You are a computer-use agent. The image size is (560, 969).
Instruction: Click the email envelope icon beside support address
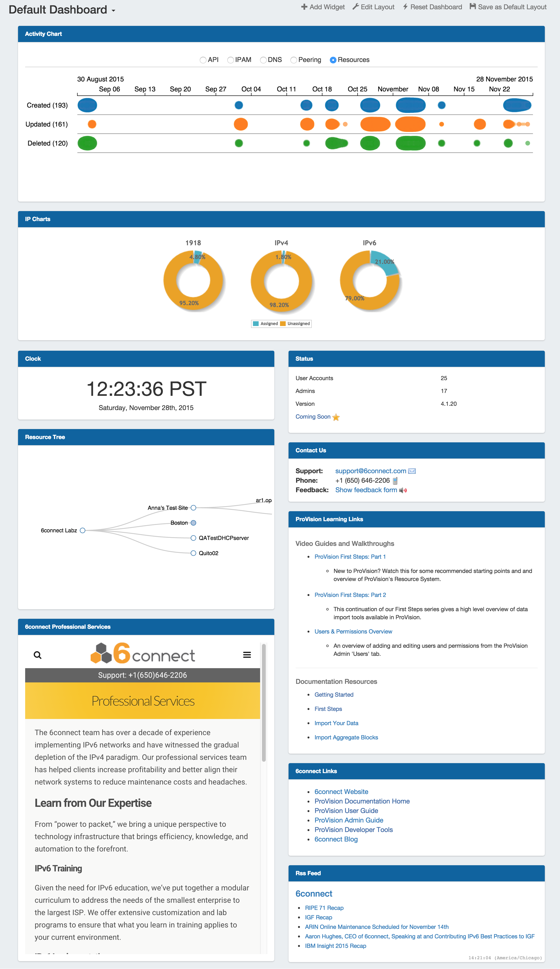point(412,471)
